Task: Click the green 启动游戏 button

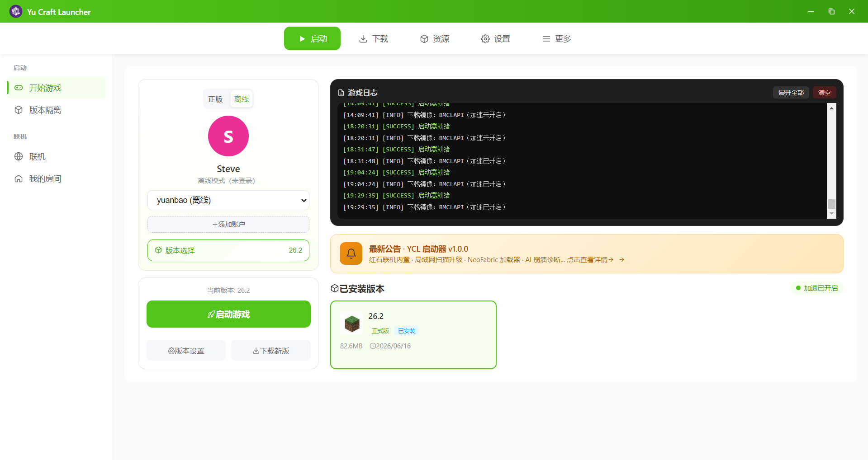Action: tap(228, 314)
